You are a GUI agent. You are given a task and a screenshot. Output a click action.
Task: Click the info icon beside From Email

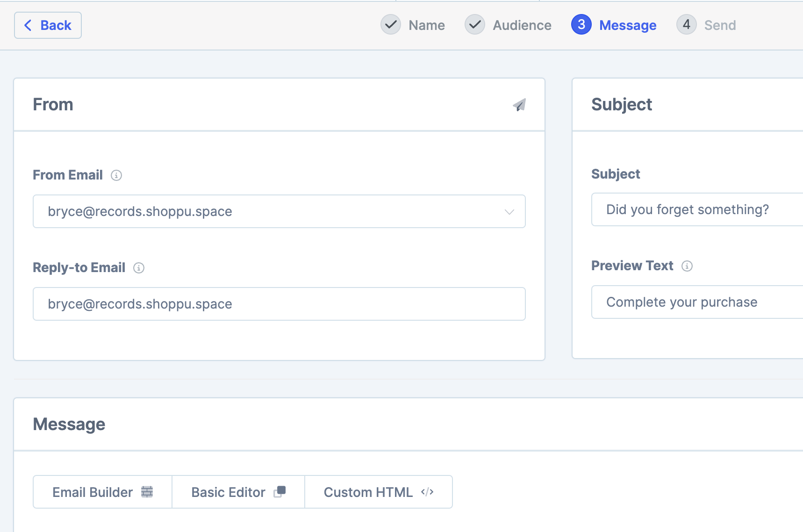click(x=116, y=175)
